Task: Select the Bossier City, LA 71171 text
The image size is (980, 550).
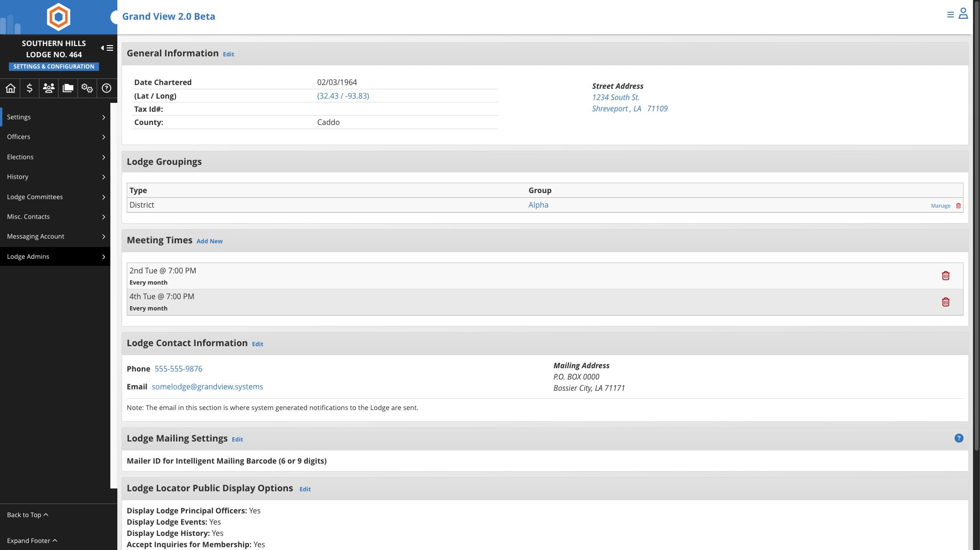Action: tap(589, 388)
